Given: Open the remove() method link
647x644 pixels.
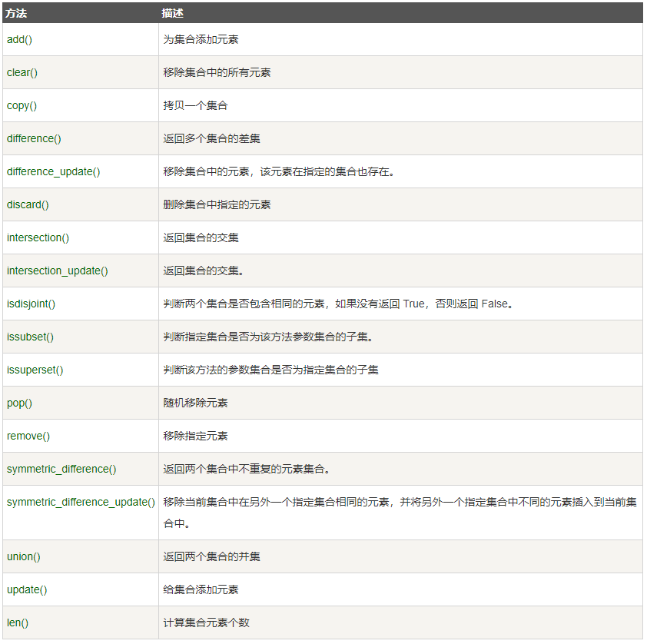Looking at the screenshot, I should [x=28, y=436].
